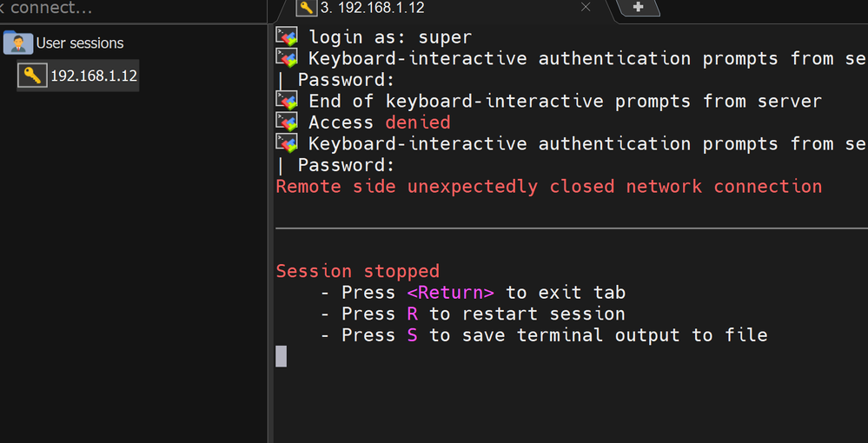
Task: Click the icon beside "Access denied"
Action: [x=287, y=122]
